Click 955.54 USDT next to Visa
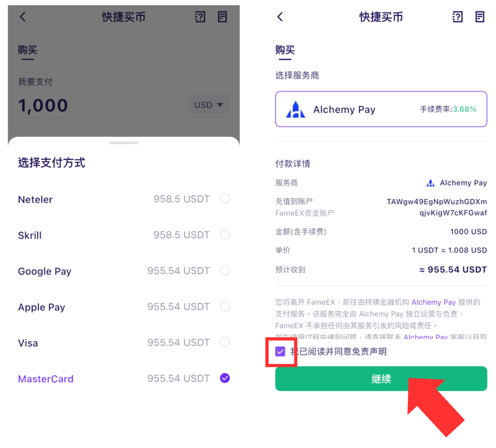 click(x=178, y=343)
